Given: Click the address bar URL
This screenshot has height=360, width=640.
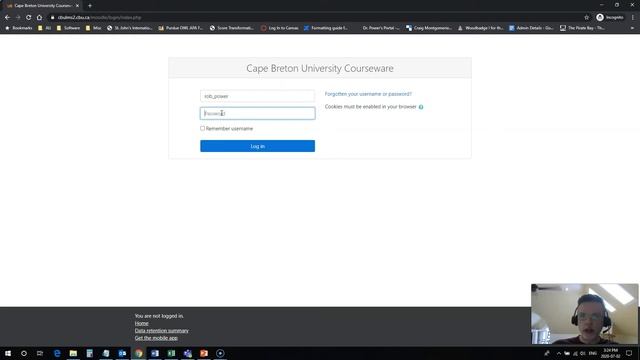Looking at the screenshot, I should (x=99, y=18).
